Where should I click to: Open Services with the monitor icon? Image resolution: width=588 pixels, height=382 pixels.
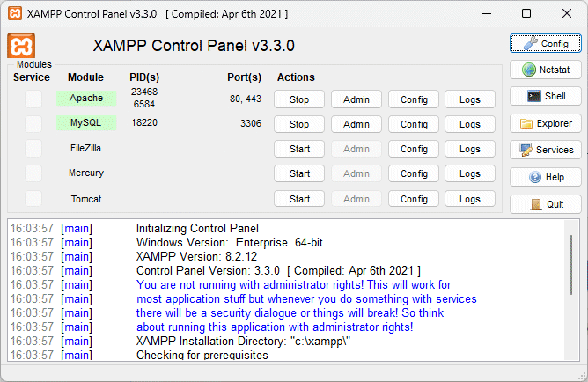coord(546,150)
